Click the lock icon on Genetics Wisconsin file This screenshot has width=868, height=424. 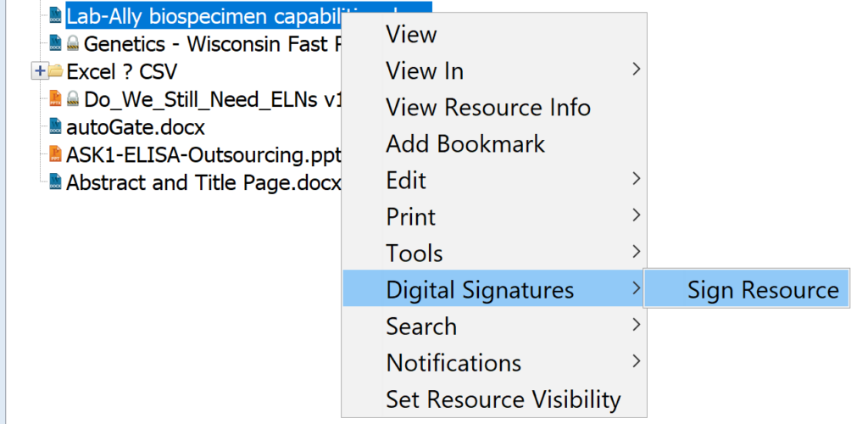[x=73, y=43]
